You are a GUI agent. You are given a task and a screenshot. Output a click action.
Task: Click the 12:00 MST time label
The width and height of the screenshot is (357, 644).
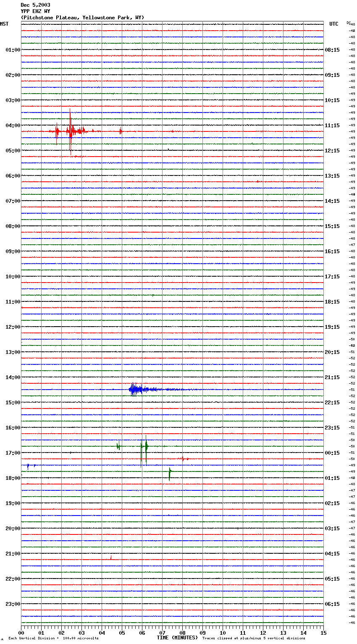13,327
